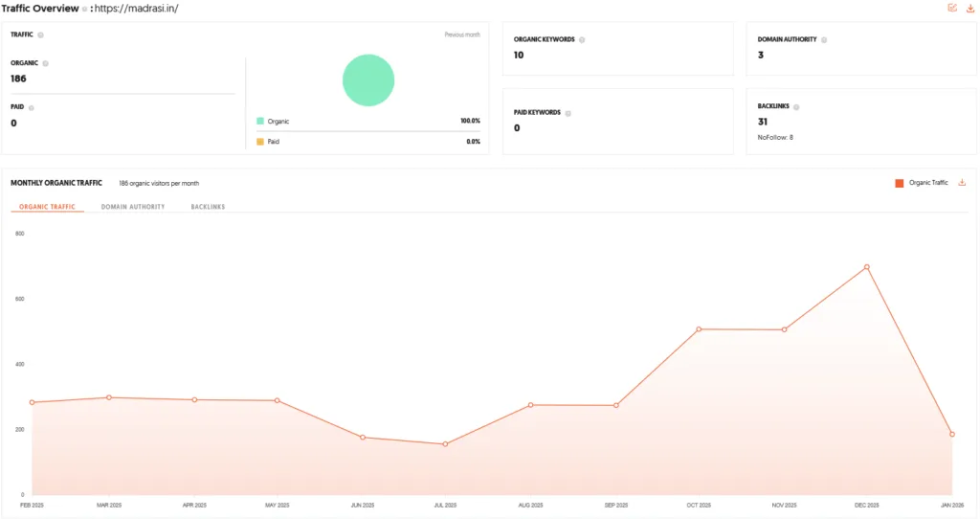The height and width of the screenshot is (519, 980).
Task: Click the FEB 2025 data point on chart
Action: coord(32,403)
